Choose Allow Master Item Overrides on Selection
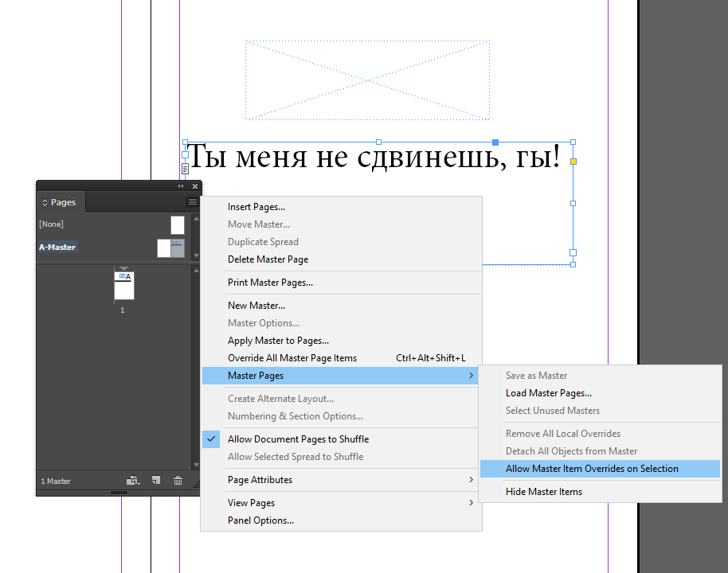This screenshot has width=728, height=573. pos(600,469)
